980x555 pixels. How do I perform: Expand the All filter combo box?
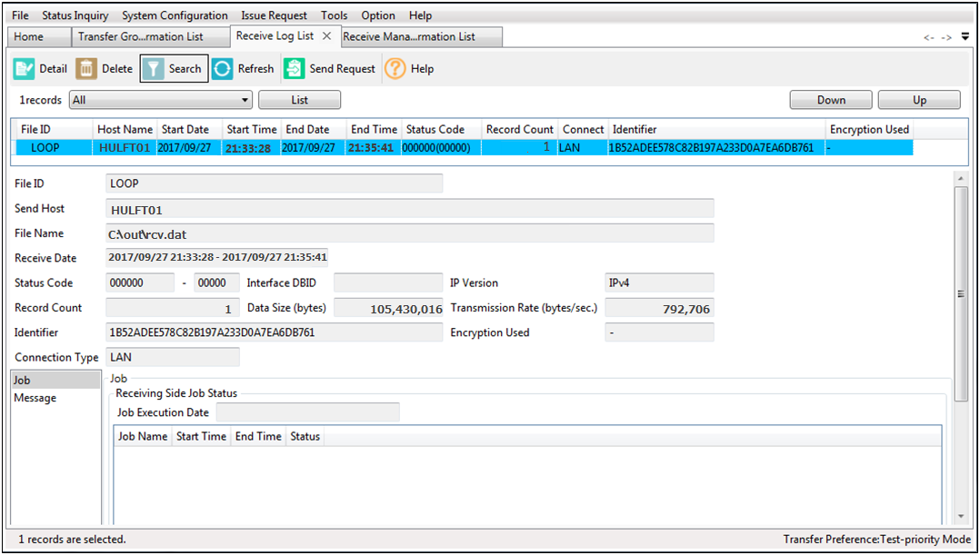pyautogui.click(x=245, y=100)
